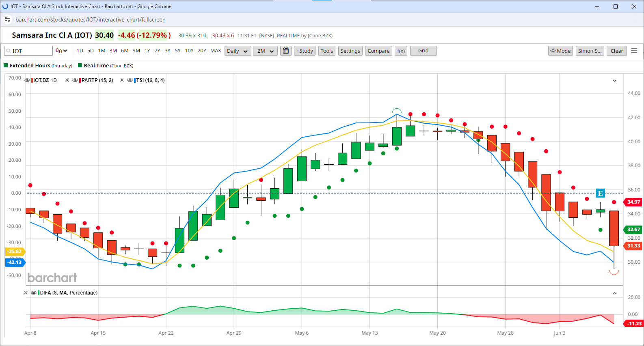Open chart Settings
The width and height of the screenshot is (644, 346).
point(350,51)
